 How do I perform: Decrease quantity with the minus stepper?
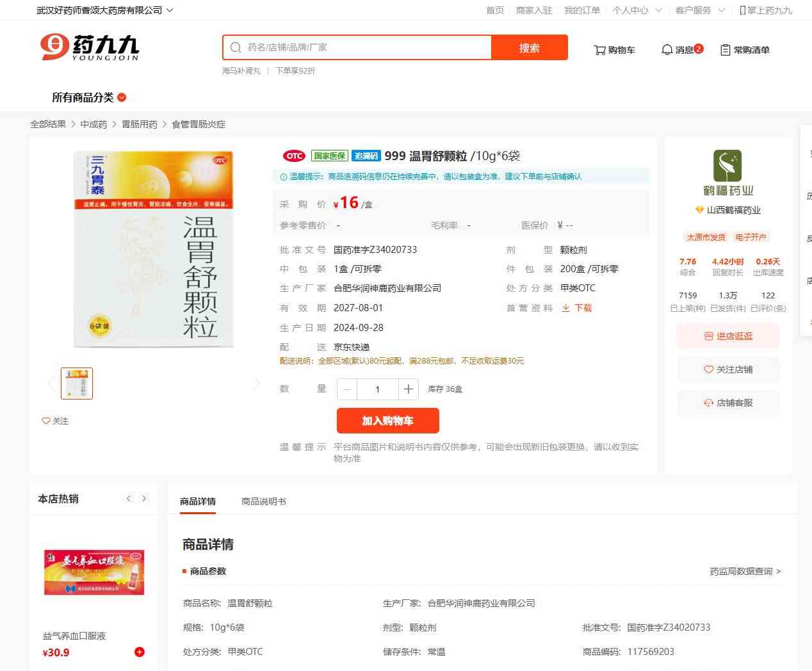coord(347,389)
